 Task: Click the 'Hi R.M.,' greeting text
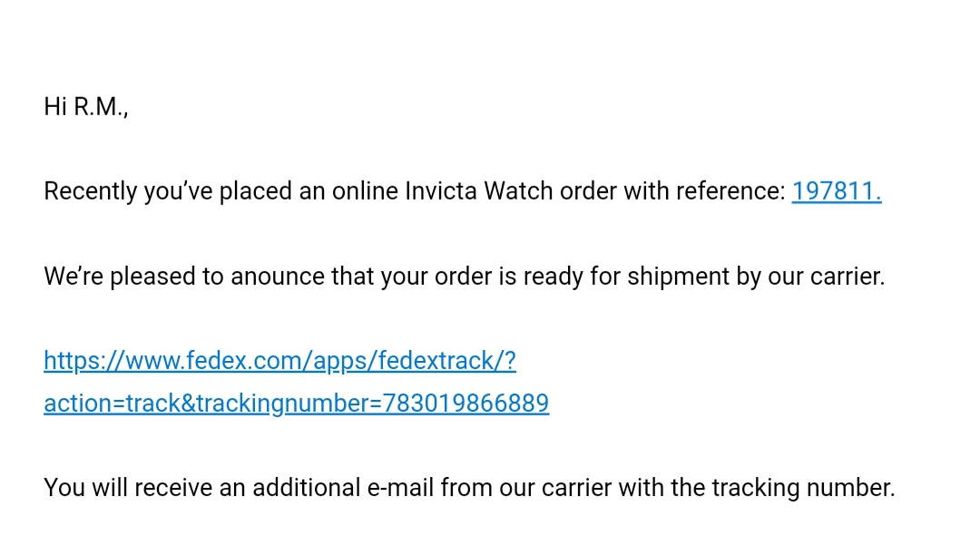tap(86, 107)
